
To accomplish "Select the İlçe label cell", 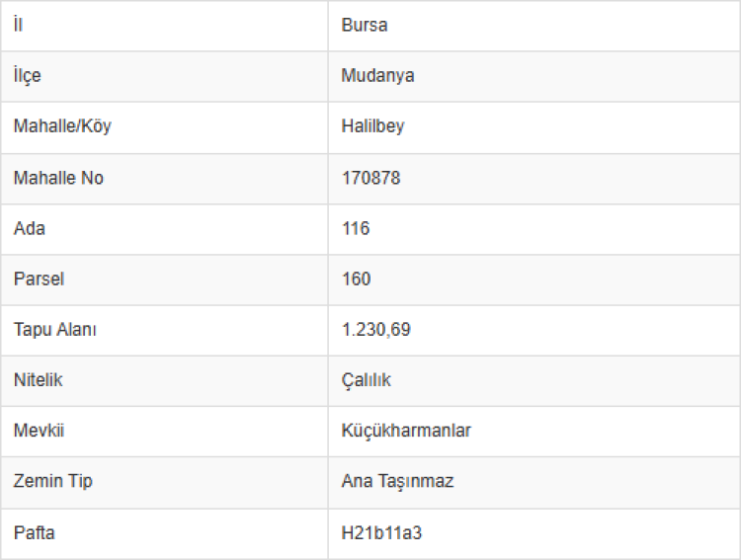I will click(x=28, y=76).
